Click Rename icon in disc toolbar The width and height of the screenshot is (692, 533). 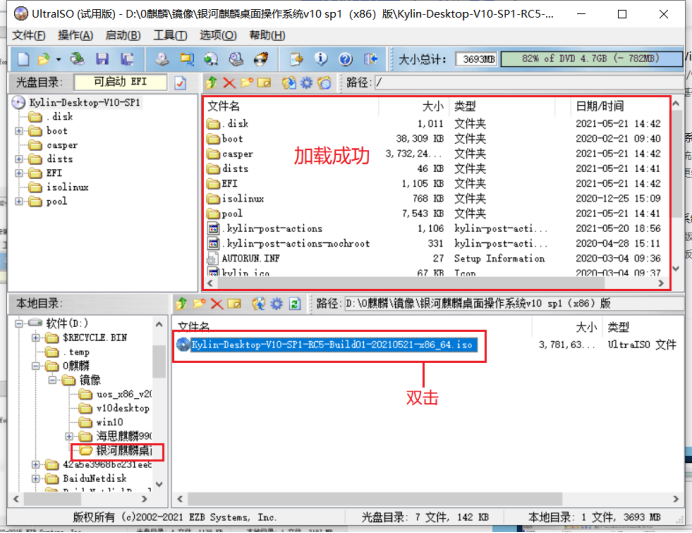[264, 83]
